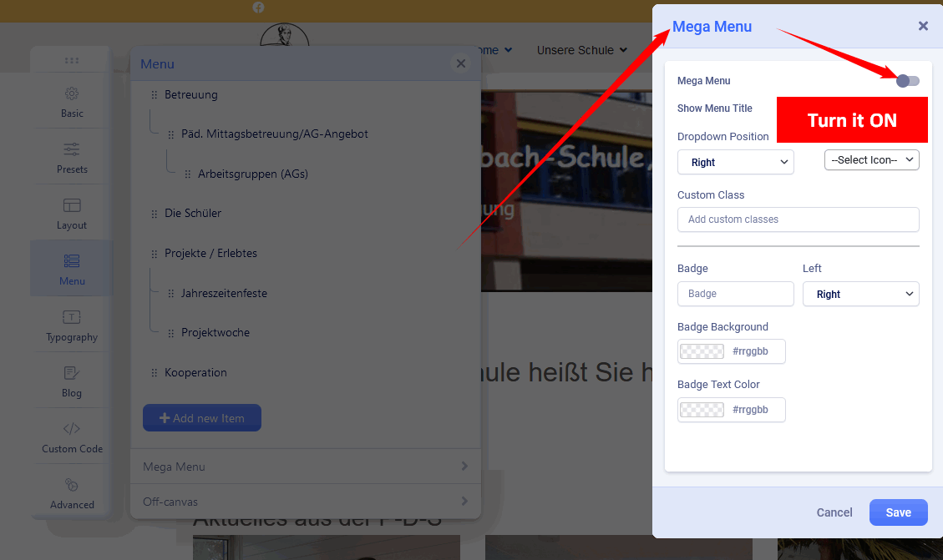The height and width of the screenshot is (560, 943).
Task: Pick the Badge Background color swatch
Action: (702, 351)
